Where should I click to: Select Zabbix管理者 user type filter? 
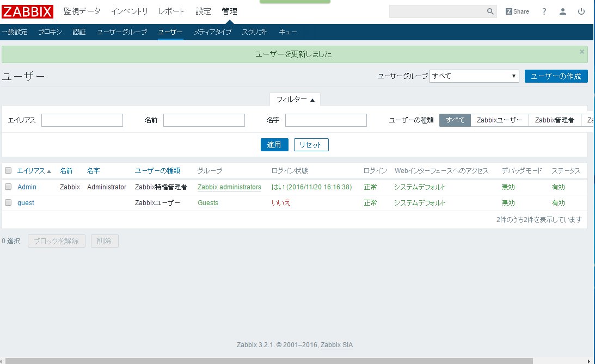tap(555, 120)
